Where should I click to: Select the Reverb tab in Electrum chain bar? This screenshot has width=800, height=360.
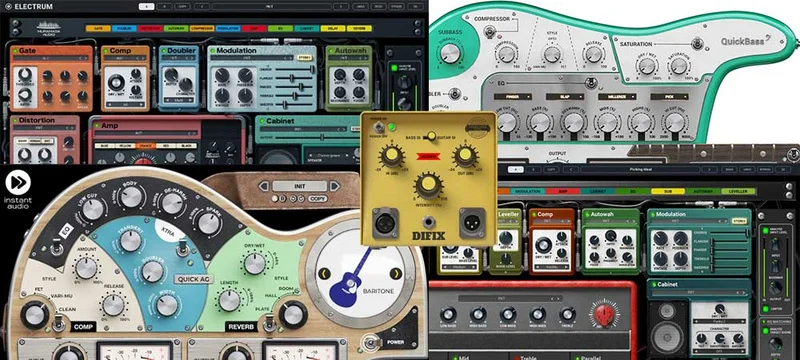(359, 29)
